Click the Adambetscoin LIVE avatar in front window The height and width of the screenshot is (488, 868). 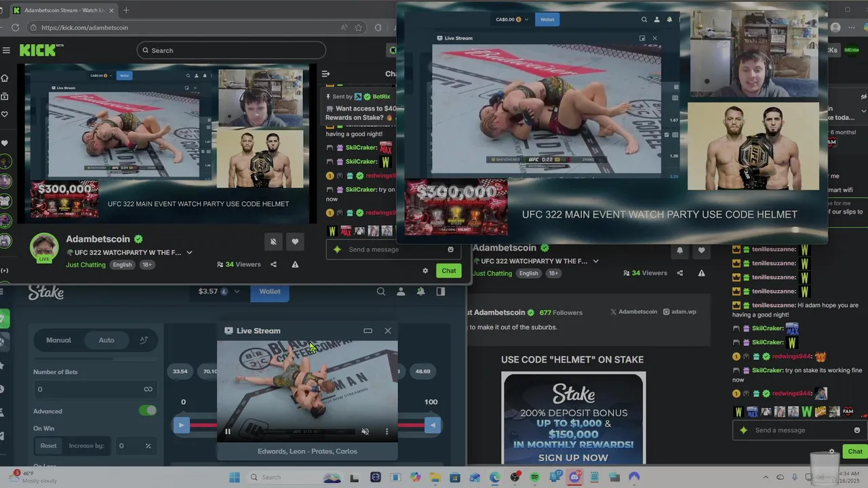[x=44, y=248]
